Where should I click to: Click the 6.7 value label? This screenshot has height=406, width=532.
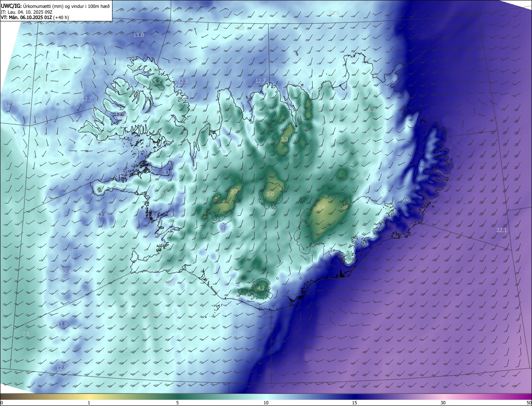coord(371,110)
